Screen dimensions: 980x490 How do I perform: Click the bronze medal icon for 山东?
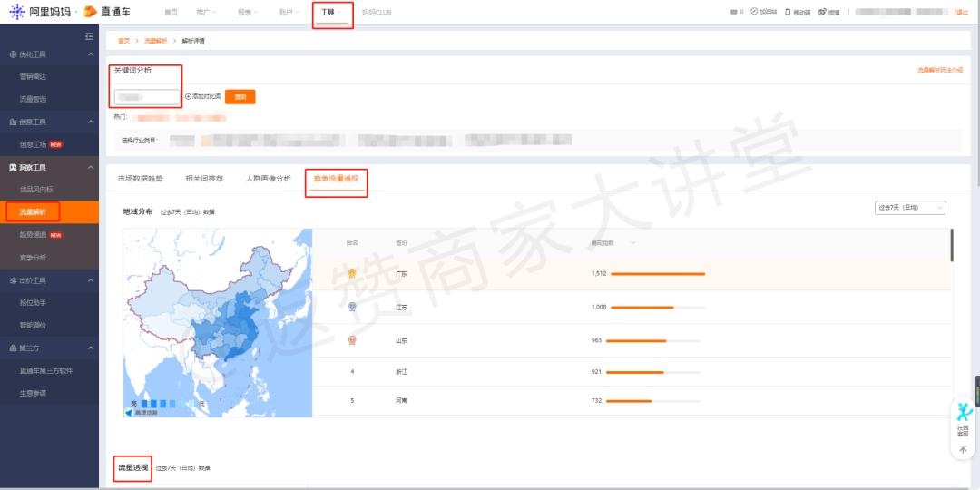point(352,340)
